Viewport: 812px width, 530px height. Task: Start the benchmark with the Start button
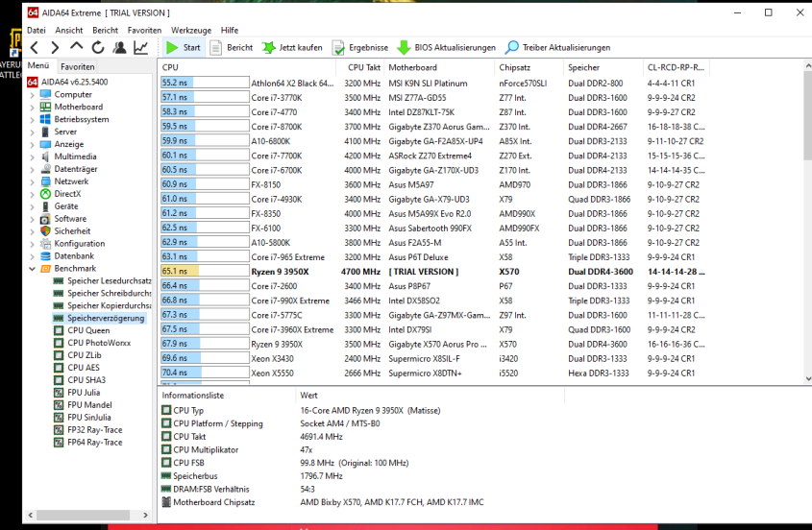click(x=184, y=48)
